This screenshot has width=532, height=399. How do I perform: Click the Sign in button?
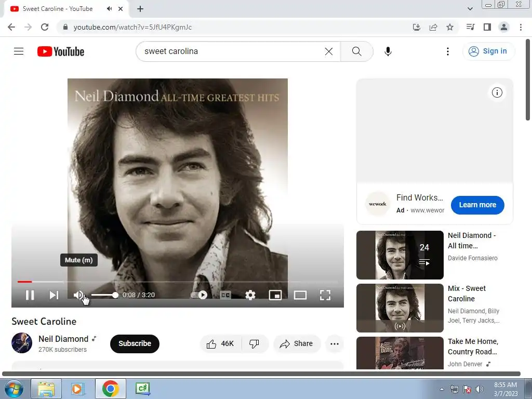(x=488, y=51)
